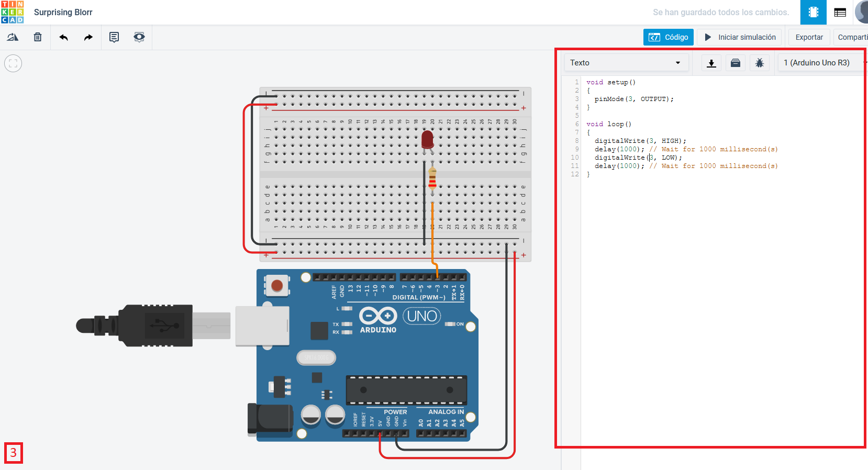This screenshot has width=868, height=470.
Task: Click the Tinkercad logo
Action: click(x=12, y=12)
